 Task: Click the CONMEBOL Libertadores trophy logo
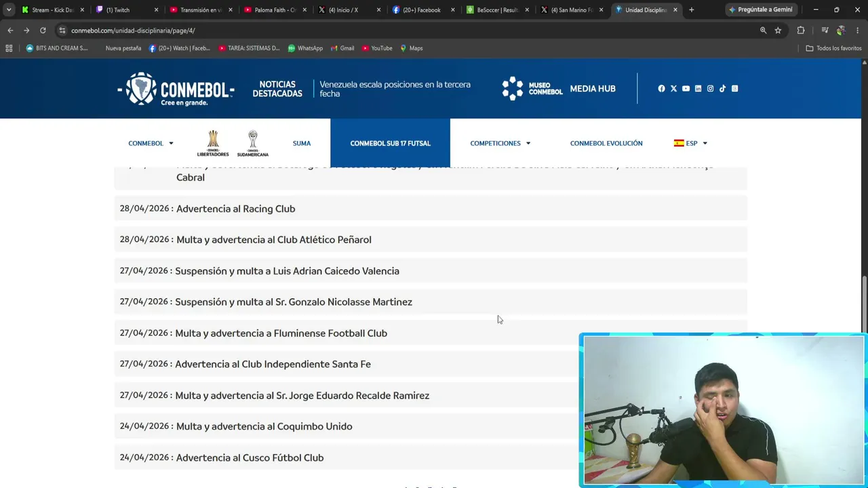(213, 143)
